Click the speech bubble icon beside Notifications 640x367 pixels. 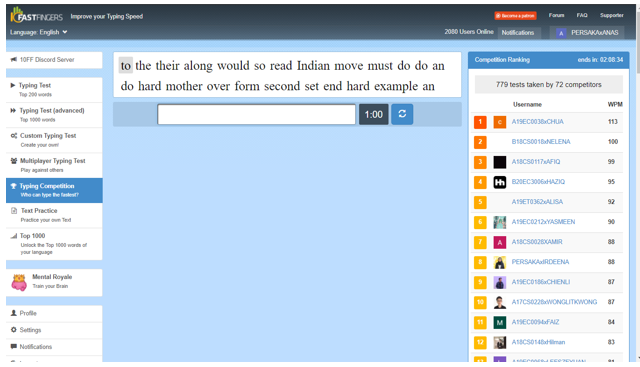tap(13, 347)
